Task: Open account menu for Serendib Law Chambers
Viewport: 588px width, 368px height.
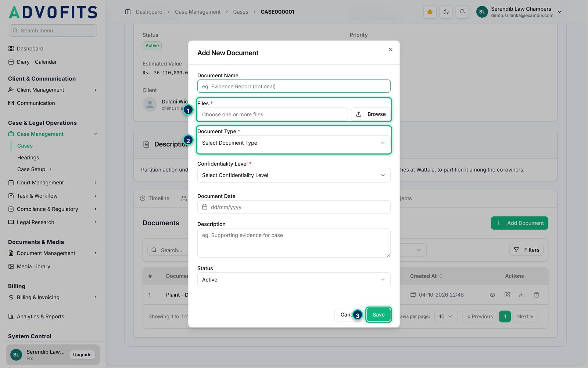Action: (519, 12)
